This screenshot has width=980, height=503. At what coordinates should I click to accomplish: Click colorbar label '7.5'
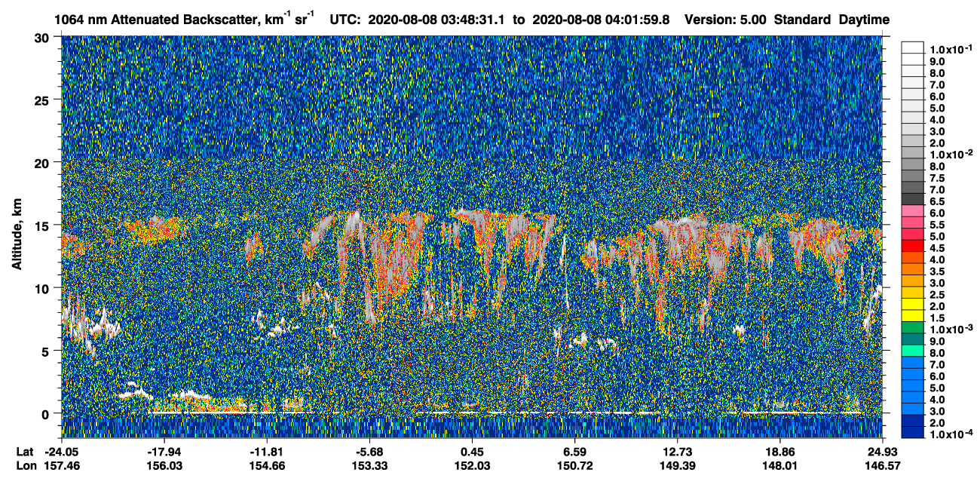[937, 178]
